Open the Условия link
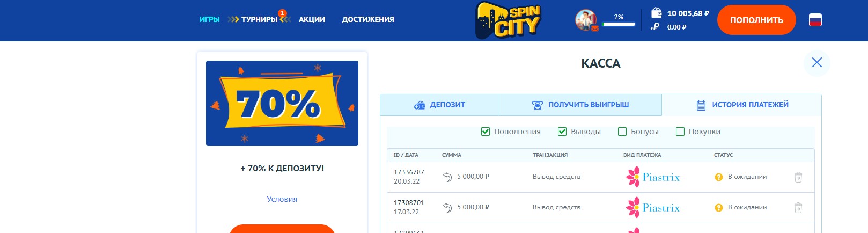Viewport: 868px width, 233px height. tap(282, 199)
